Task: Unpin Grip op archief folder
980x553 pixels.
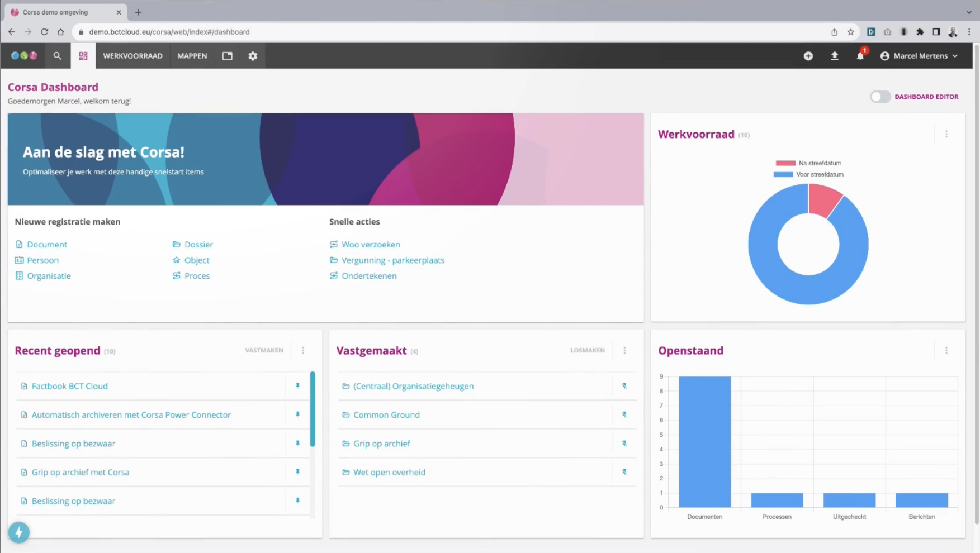Action: tap(624, 444)
